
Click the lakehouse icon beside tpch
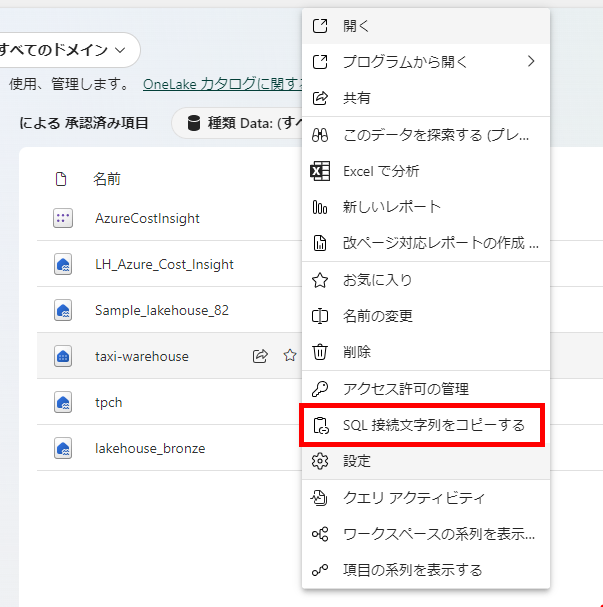coord(63,402)
